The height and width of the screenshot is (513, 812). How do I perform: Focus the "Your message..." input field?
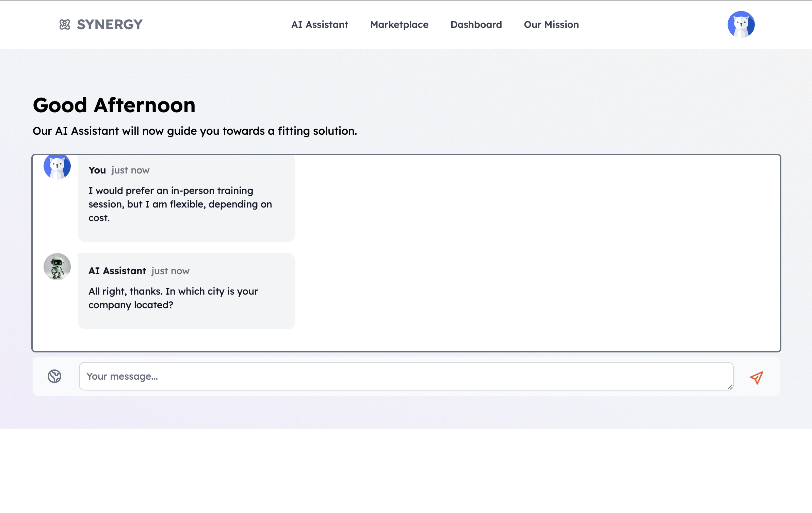[x=405, y=376]
